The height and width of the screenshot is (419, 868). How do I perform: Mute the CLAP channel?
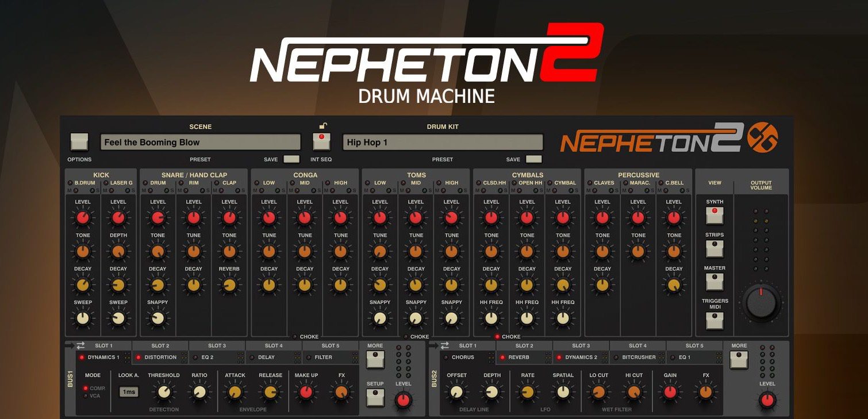222,190
